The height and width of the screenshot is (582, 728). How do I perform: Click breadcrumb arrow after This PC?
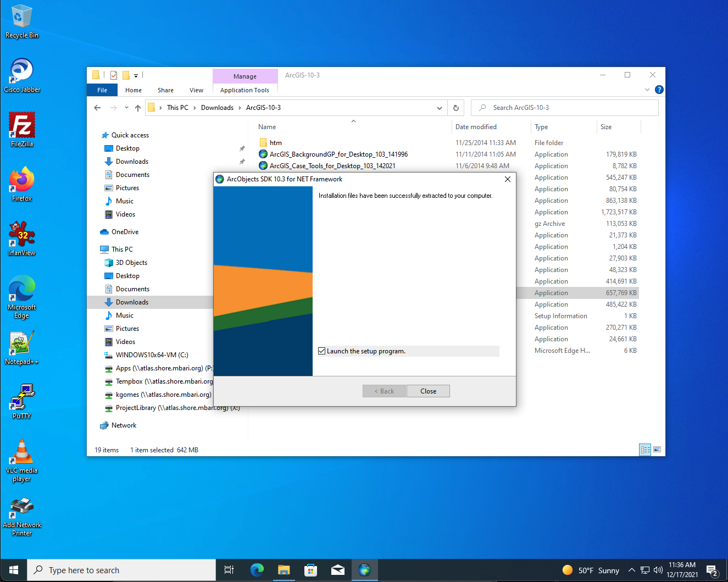point(194,108)
